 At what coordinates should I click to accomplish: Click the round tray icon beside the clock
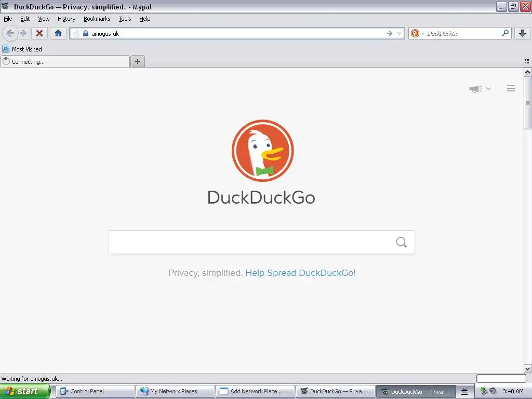pyautogui.click(x=493, y=391)
